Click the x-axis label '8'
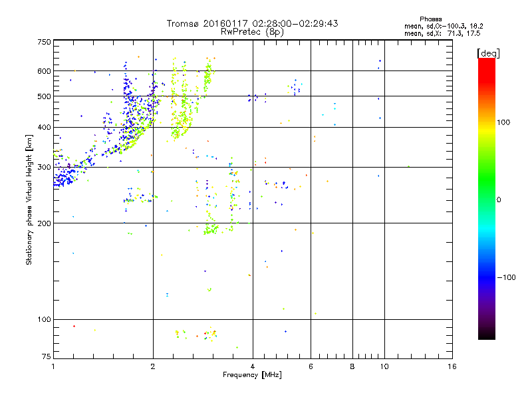The height and width of the screenshot is (399, 532). [x=352, y=366]
